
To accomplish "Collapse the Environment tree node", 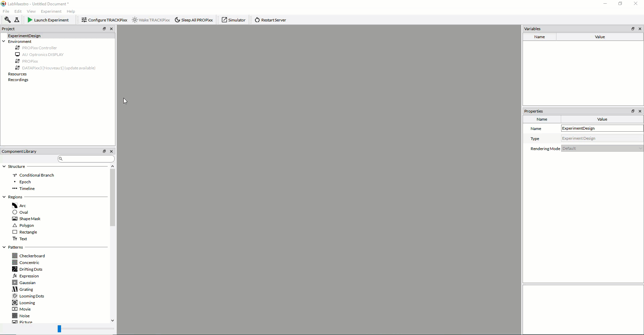I will pos(4,41).
